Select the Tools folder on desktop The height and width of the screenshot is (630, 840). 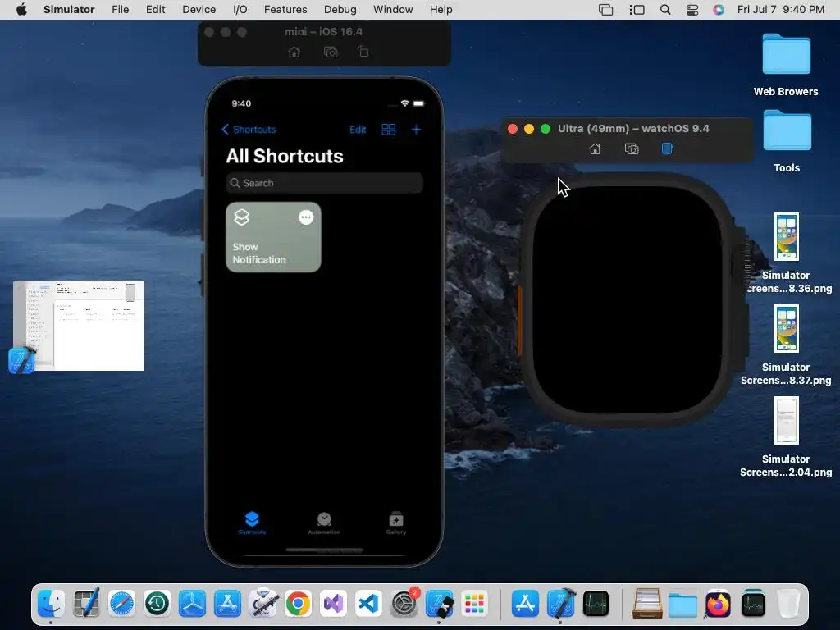[787, 130]
